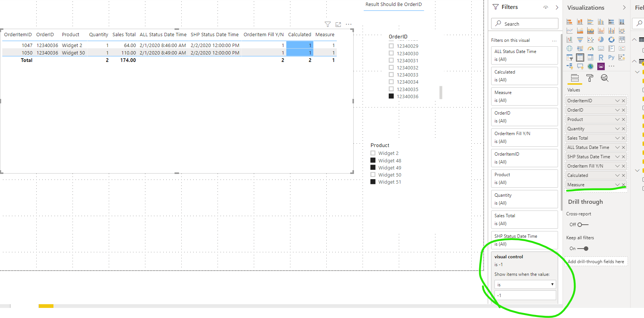Check OrderID 12340031 in slicer
Screen dimensions: 644x318
391,60
